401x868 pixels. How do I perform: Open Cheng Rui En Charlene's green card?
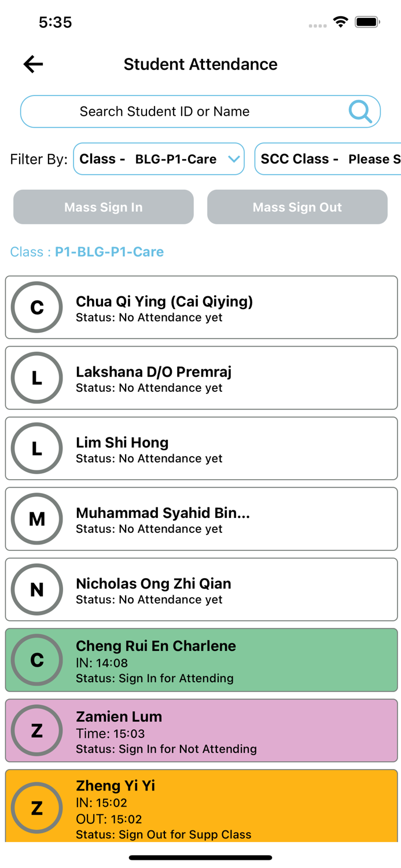pyautogui.click(x=231, y=660)
